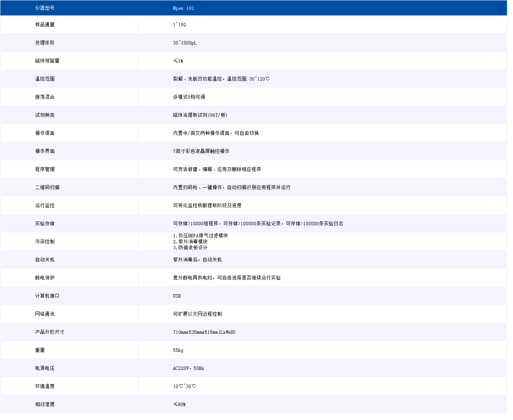Click the 可扩展以太网远程控制 text
This screenshot has width=513, height=420.
198,314
